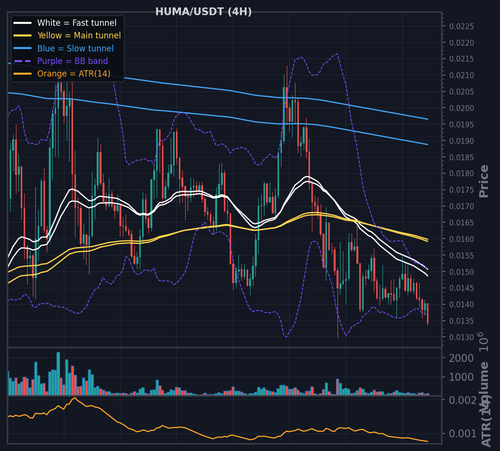500x451 pixels.
Task: Click the tallest volume bar in volume panel
Action: point(58,374)
